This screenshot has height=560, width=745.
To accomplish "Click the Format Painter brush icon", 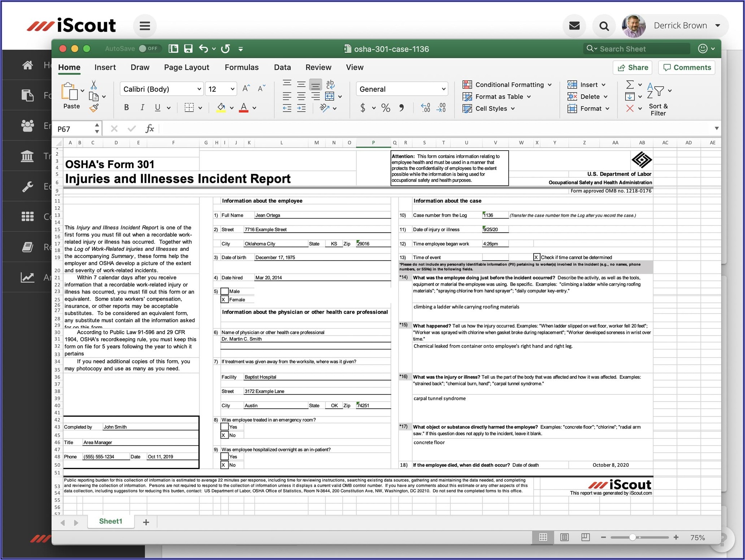I will [x=94, y=108].
